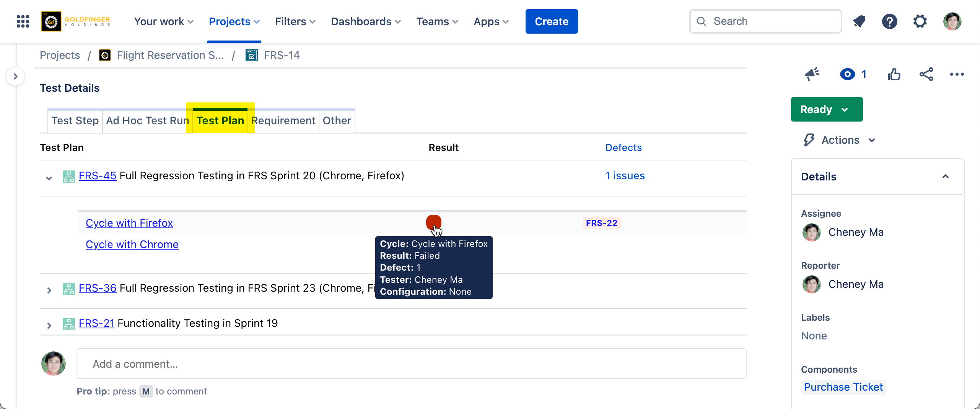Switch to the Test Step tab
Screen dimensions: 980x409
[x=75, y=121]
